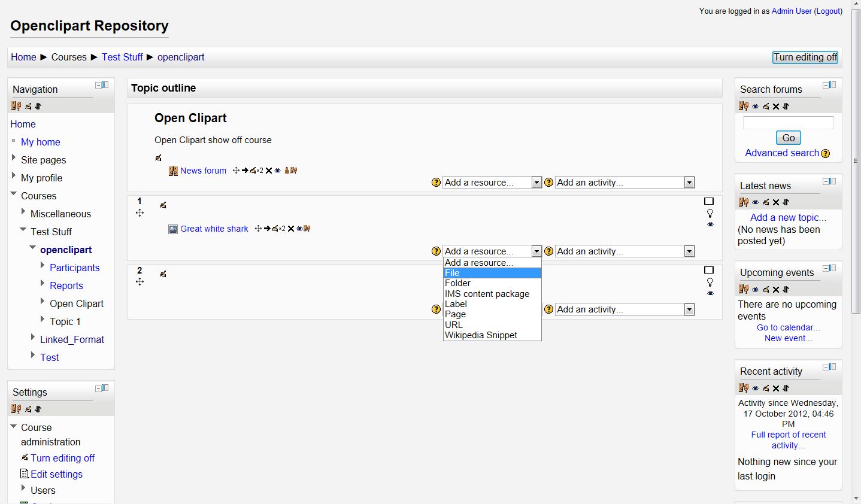
Task: Edit summary icon for topic 1
Action: (x=163, y=205)
